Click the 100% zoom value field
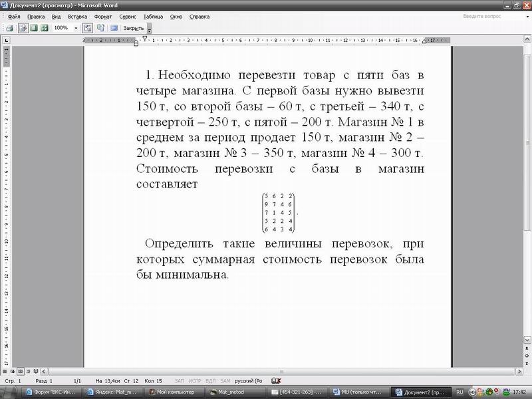Screen dimensions: 532x399 click(x=62, y=28)
